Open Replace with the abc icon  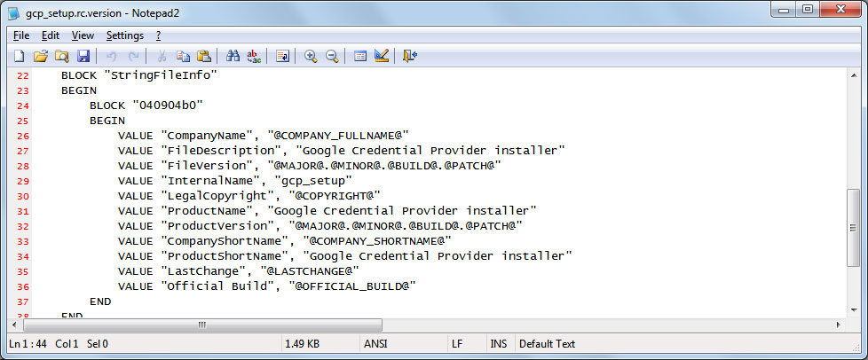254,56
